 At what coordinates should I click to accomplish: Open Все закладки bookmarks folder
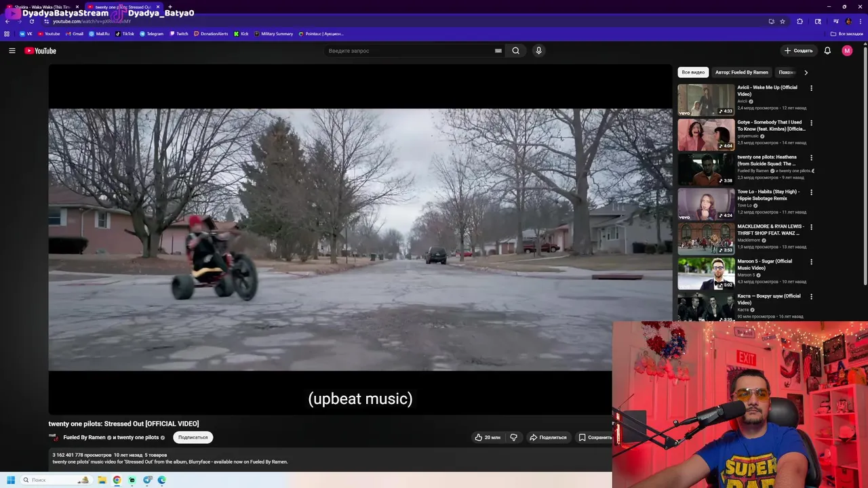coord(847,33)
